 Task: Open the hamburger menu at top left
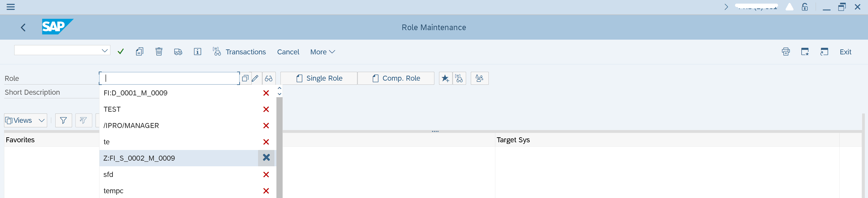click(x=11, y=7)
